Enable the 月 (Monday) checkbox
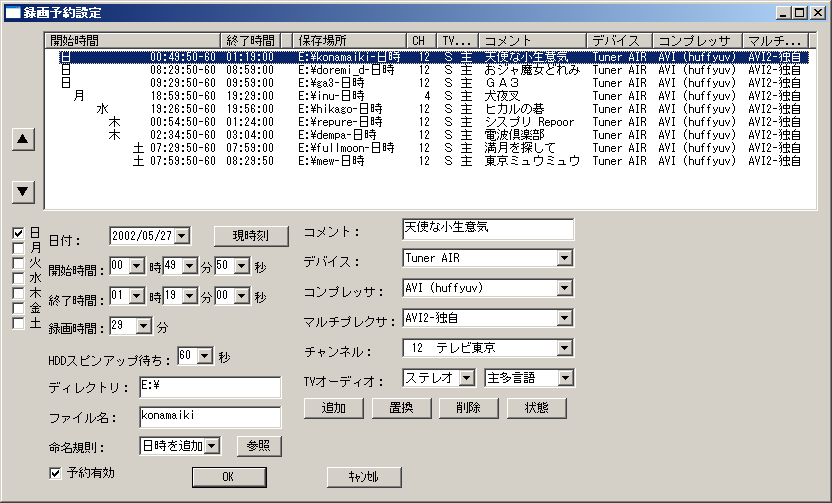Viewport: 832px width, 503px height. pos(19,248)
